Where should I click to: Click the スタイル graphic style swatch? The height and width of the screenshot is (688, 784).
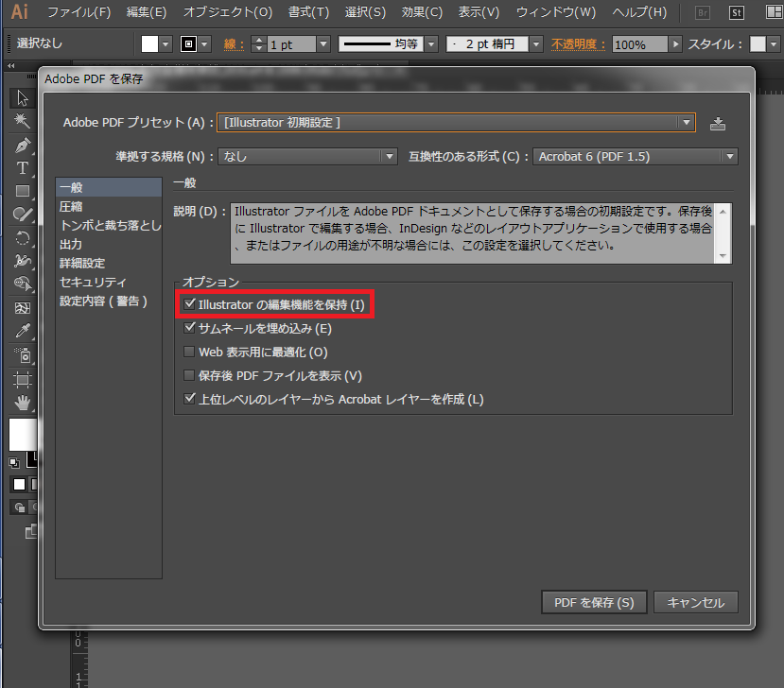click(x=758, y=44)
